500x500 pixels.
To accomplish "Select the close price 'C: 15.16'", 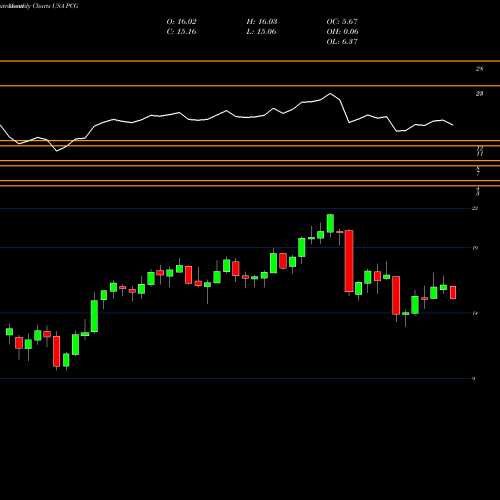I will (x=181, y=32).
